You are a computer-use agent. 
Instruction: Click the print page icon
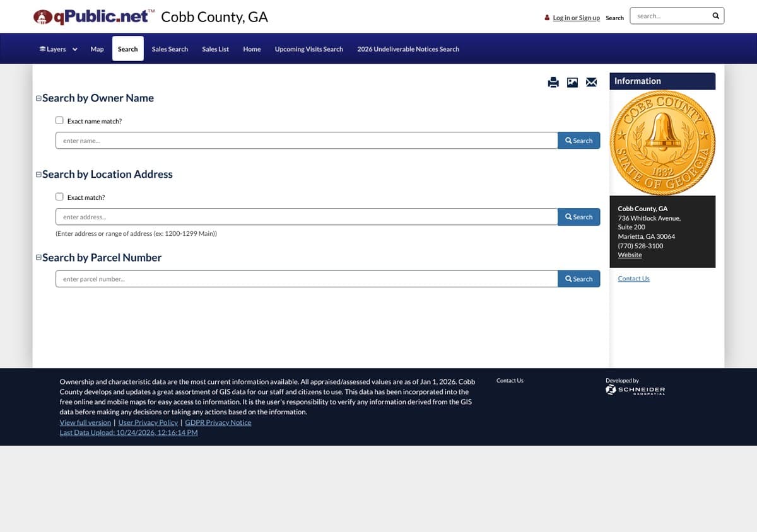pos(553,82)
